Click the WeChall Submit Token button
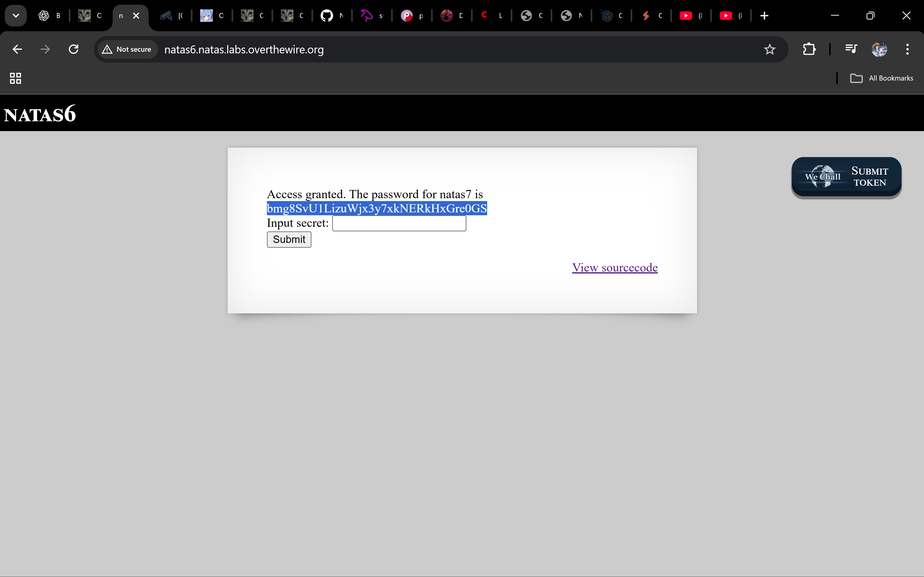Screen dimensions: 924x577 pos(846,177)
